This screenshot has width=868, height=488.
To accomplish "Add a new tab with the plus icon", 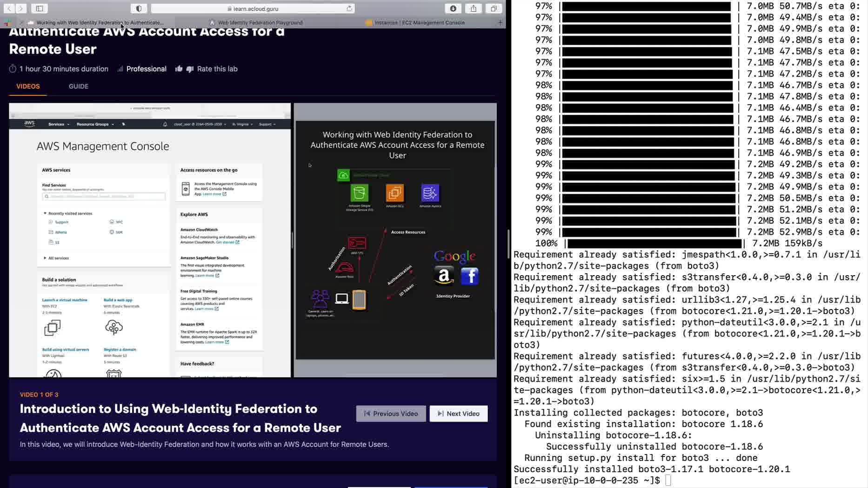I will 500,22.
